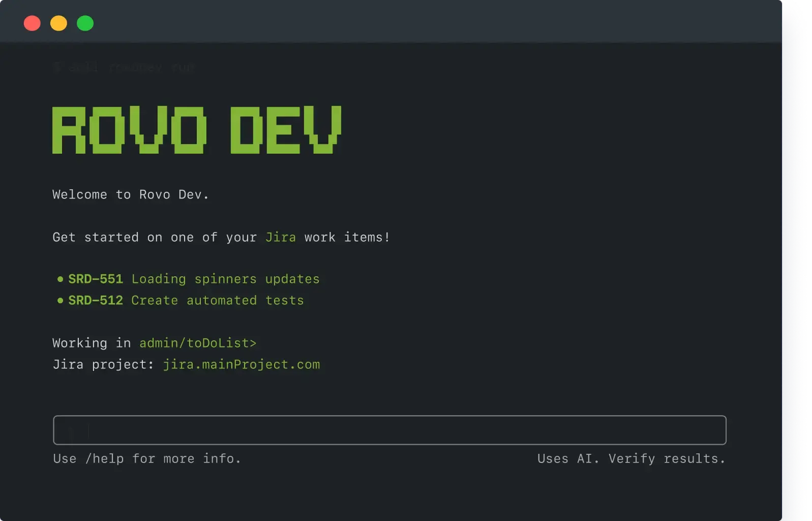Click the bullet dot beside SRD-551
Viewport: 812px width, 521px height.
pyautogui.click(x=60, y=279)
